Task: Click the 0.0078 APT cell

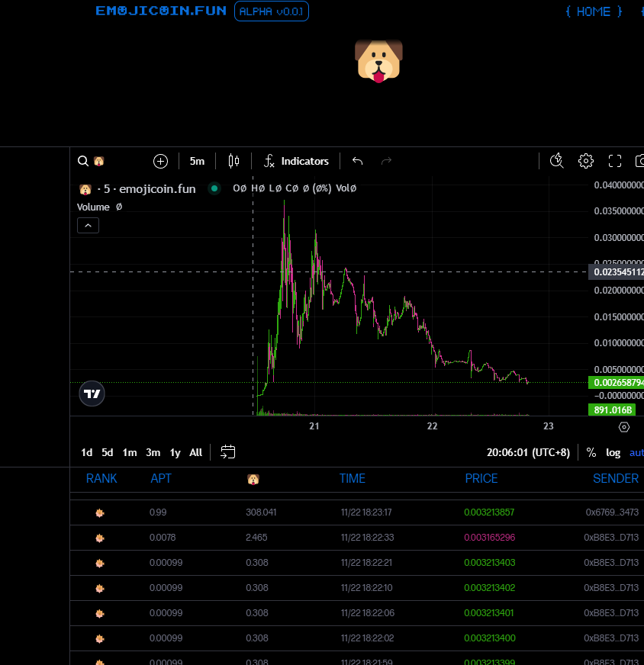Action: tap(162, 538)
